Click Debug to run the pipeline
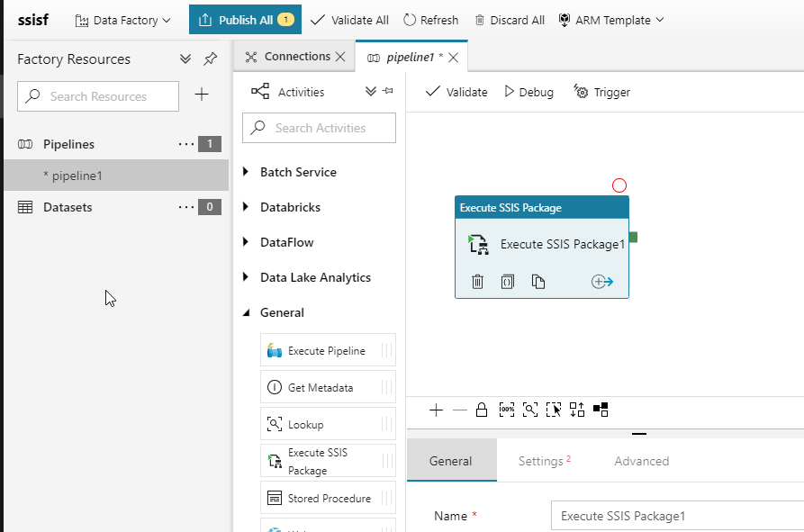804x532 pixels. tap(528, 92)
